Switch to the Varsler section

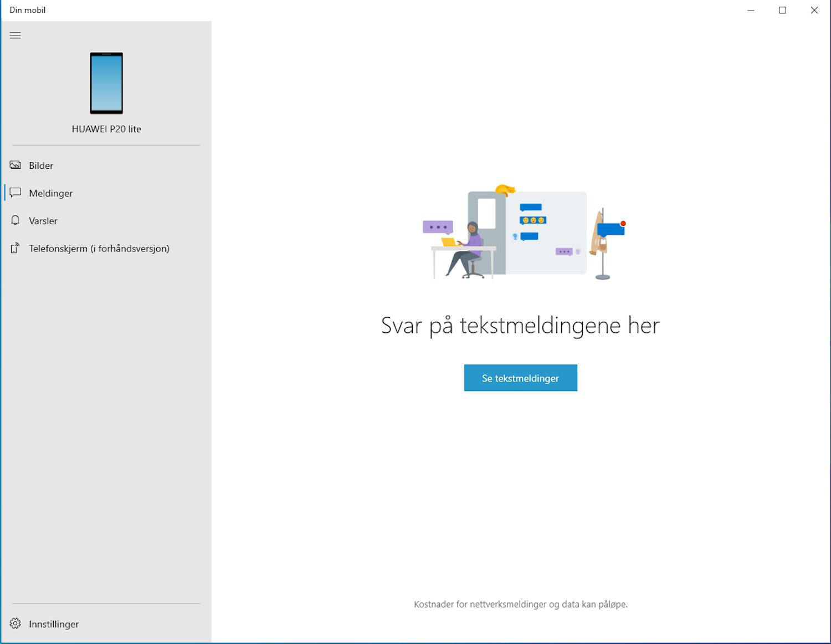43,220
